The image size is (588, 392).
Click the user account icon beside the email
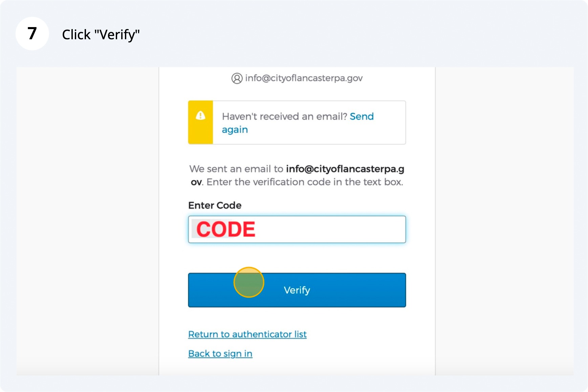click(237, 78)
